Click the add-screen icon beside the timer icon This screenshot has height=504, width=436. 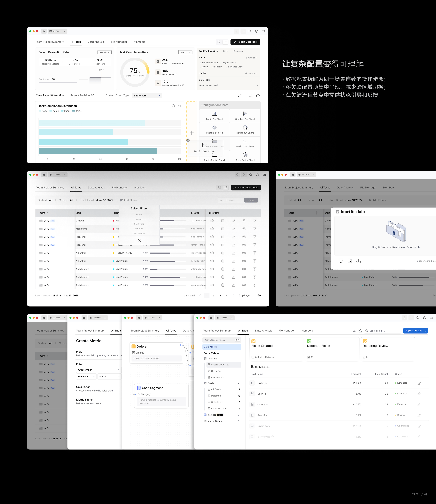point(250,96)
